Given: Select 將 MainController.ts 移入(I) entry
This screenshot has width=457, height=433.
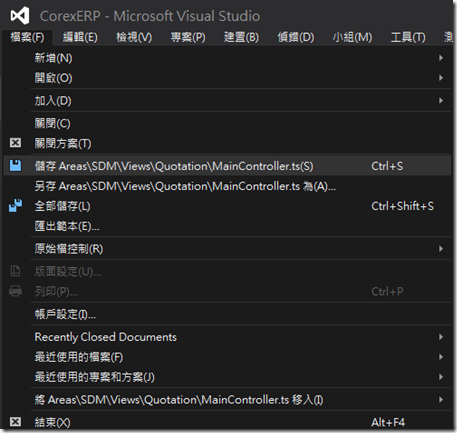Looking at the screenshot, I should pyautogui.click(x=227, y=399).
